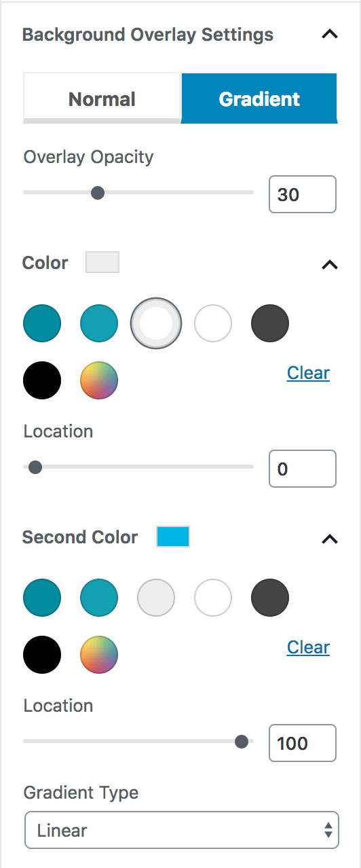Open the custom color picker under Color

pyautogui.click(x=99, y=380)
